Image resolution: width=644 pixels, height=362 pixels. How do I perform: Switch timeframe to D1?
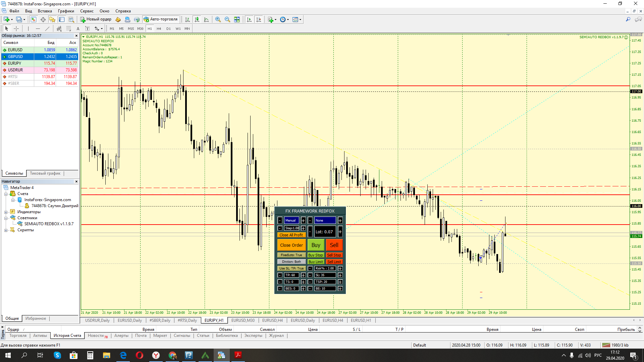click(x=168, y=28)
